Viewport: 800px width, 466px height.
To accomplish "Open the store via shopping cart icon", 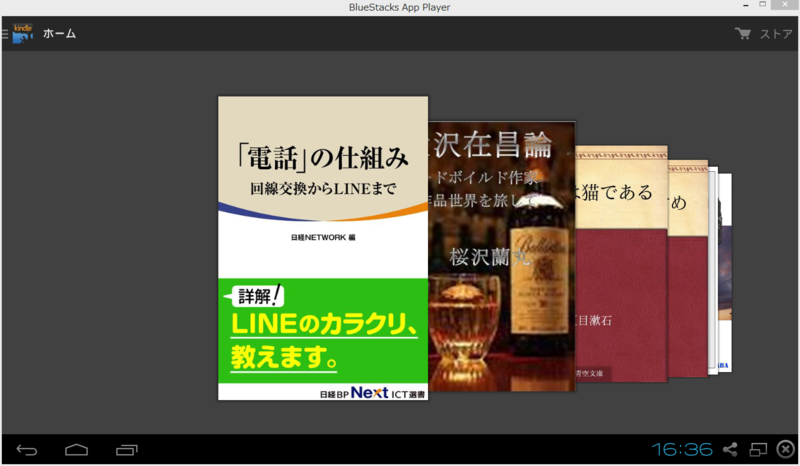I will 743,34.
